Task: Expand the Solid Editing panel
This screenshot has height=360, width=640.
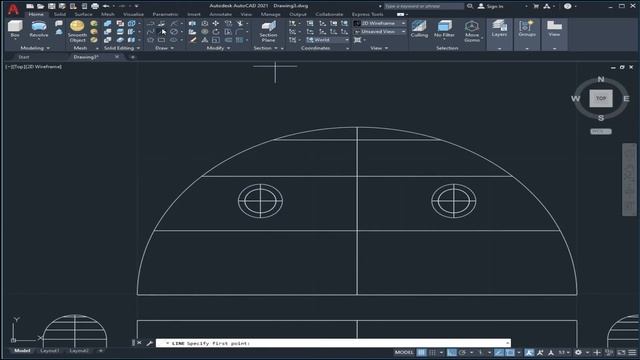Action: point(122,48)
